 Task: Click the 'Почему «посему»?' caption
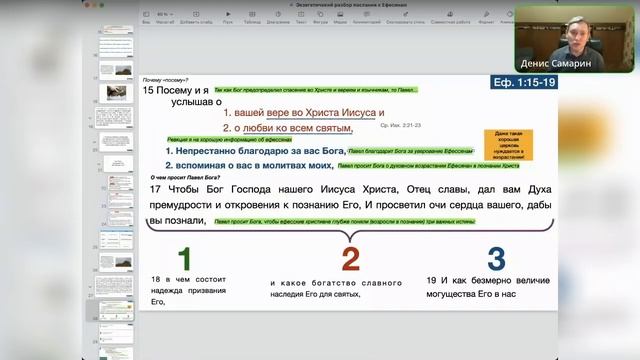(165, 80)
